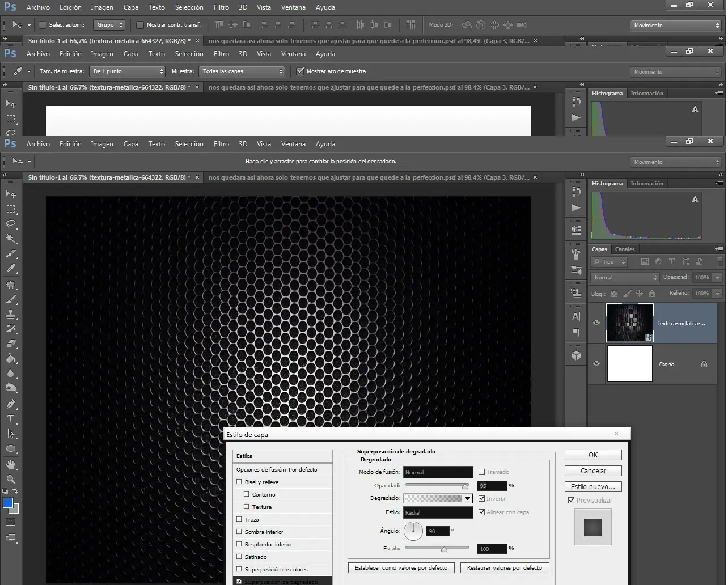728x585 pixels.
Task: Select the Lasso tool in the front window's toolbox
Action: [11, 224]
